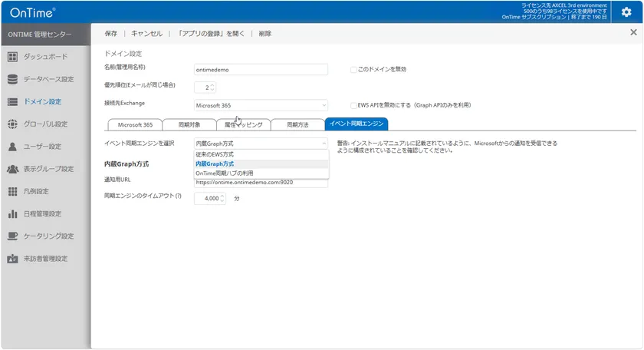Click the timeout field showing 4,000

[209, 198]
